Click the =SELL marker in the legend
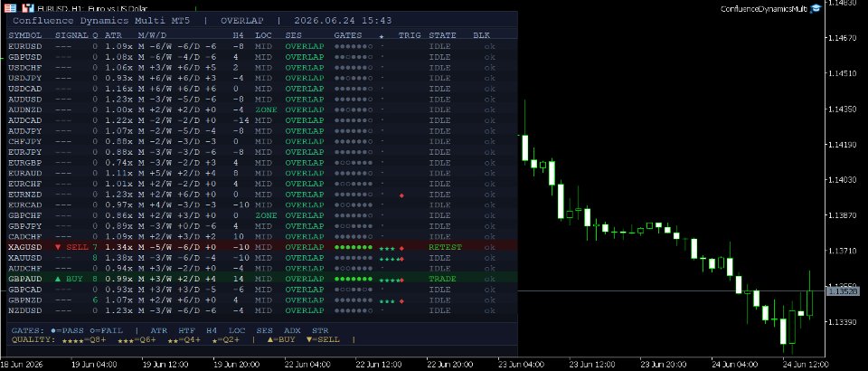Image resolution: width=868 pixels, height=371 pixels. [x=323, y=339]
